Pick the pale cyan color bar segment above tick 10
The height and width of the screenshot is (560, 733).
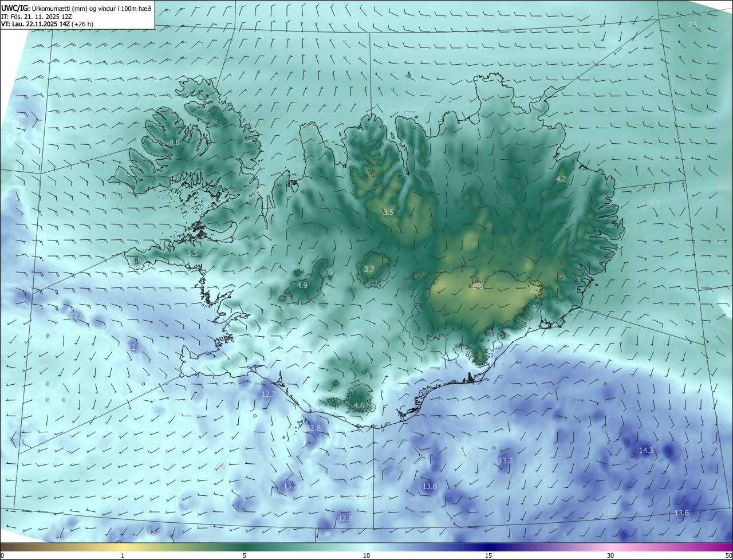coord(366,547)
